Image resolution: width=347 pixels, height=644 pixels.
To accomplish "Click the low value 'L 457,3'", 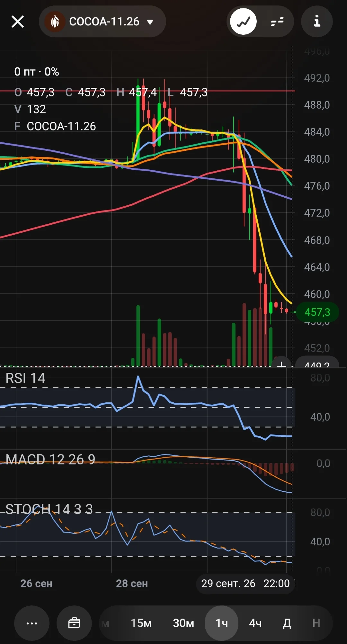I will [x=188, y=92].
